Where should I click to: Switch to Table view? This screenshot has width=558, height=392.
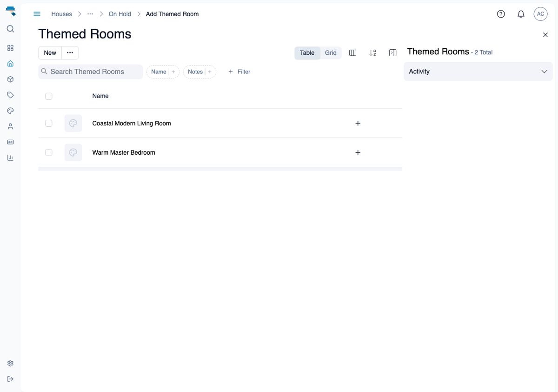coord(307,53)
